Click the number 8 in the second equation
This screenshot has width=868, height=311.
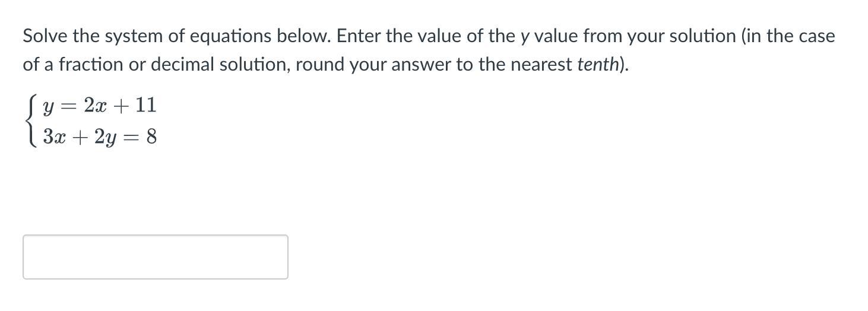151,137
